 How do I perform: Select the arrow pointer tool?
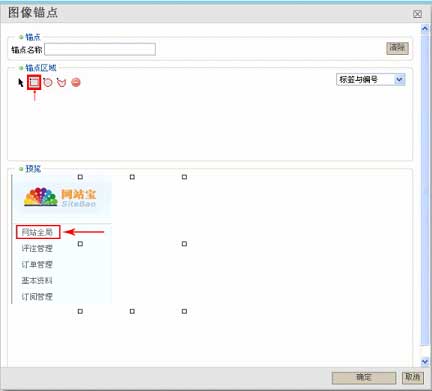tap(21, 82)
